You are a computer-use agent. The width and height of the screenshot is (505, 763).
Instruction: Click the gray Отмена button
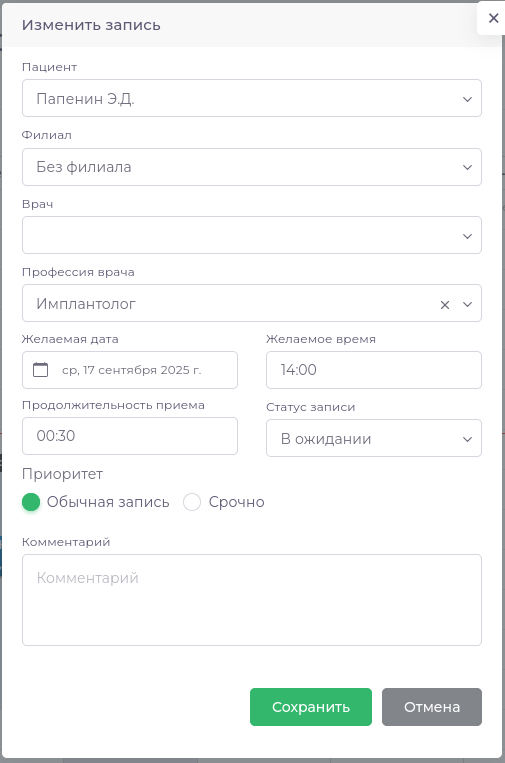[x=432, y=707]
